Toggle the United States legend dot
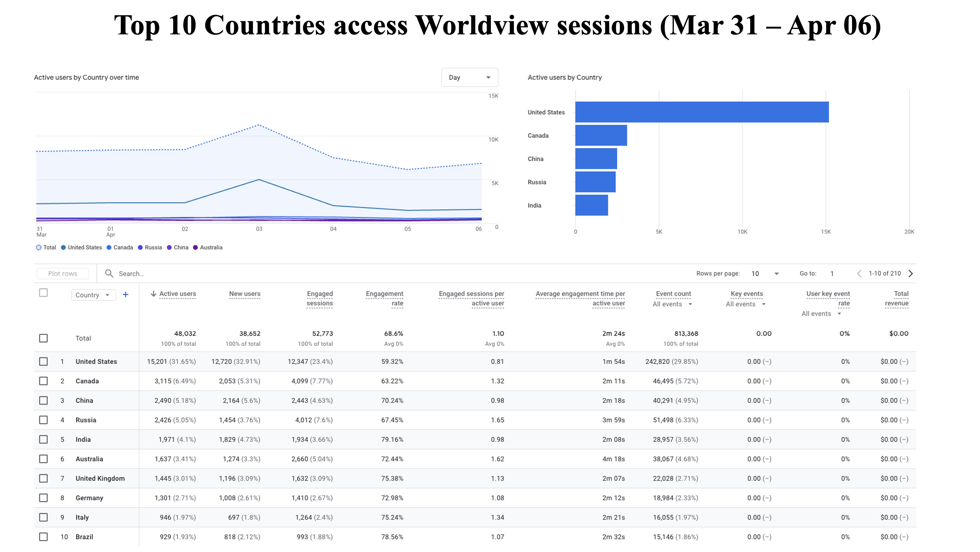The width and height of the screenshot is (980, 552). [63, 247]
